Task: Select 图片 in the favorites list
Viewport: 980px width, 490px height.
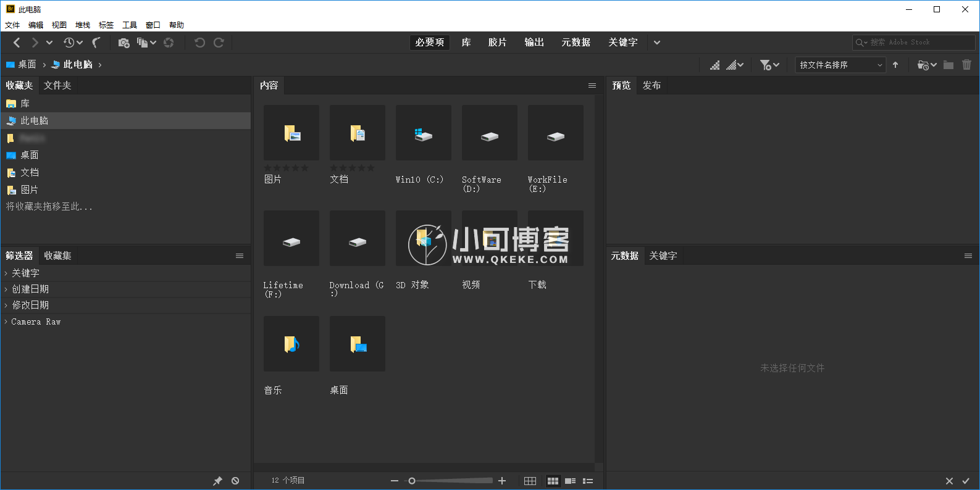Action: pyautogui.click(x=125, y=190)
